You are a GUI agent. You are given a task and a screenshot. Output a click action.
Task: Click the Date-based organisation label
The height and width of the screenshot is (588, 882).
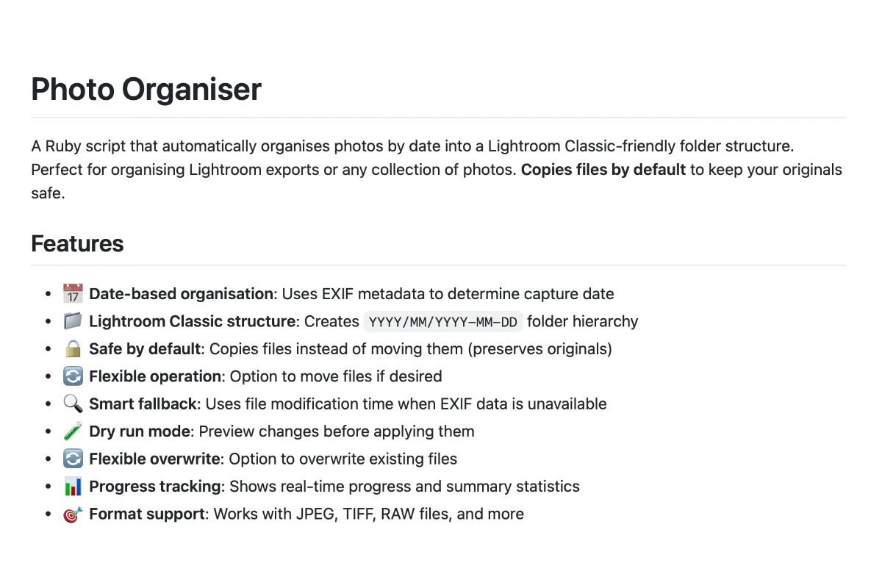coord(182,294)
